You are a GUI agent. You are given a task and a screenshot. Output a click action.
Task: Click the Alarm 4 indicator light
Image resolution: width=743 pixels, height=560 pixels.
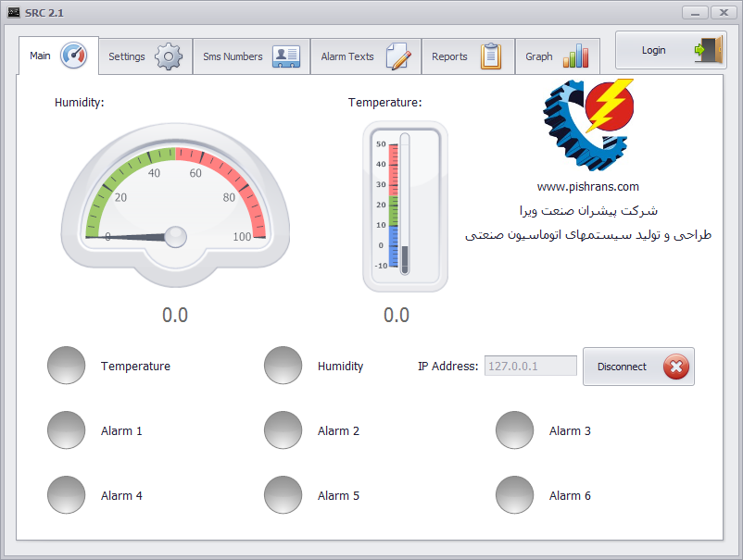67,494
